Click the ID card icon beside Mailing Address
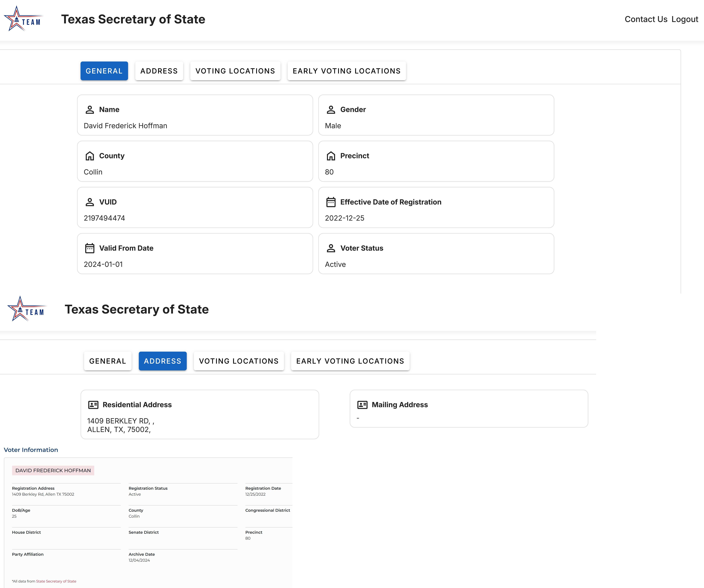 [362, 405]
